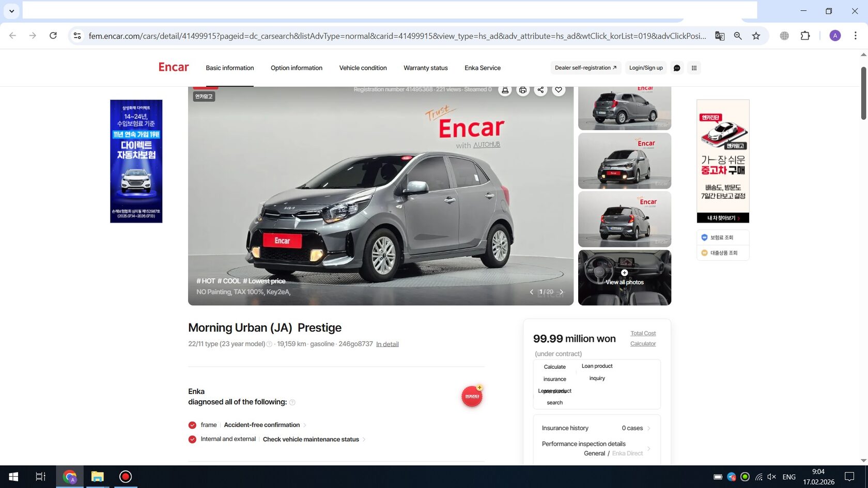Viewport: 868px width, 488px height.
Task: Open the Enka diagnosis help question icon
Action: pyautogui.click(x=292, y=402)
